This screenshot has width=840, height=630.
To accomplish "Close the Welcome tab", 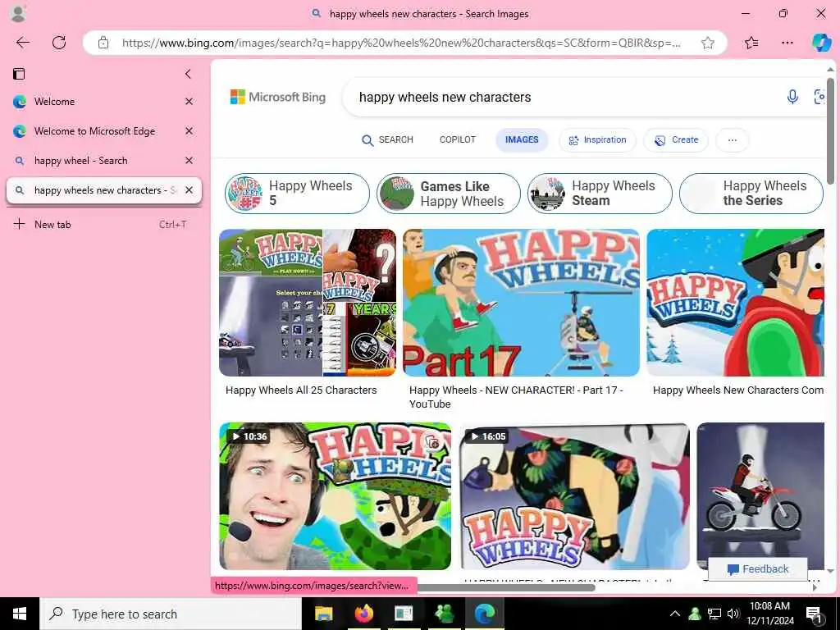I will [189, 102].
